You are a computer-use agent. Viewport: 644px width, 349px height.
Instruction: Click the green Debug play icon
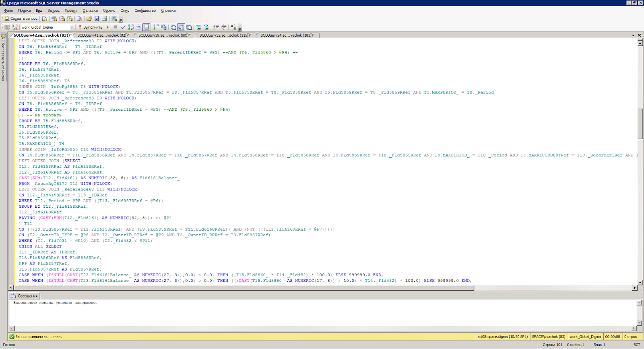pyautogui.click(x=107, y=27)
